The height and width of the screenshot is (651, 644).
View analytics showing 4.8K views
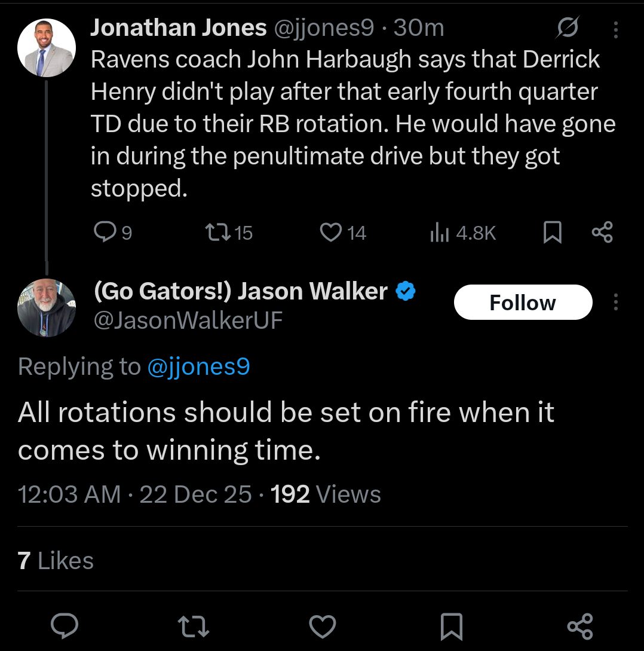463,233
